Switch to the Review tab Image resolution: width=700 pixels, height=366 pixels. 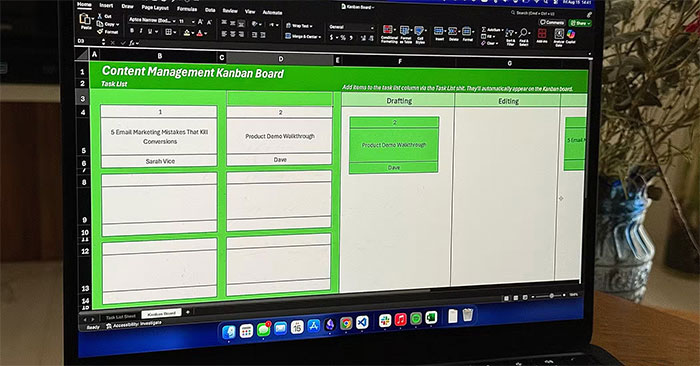(x=230, y=10)
